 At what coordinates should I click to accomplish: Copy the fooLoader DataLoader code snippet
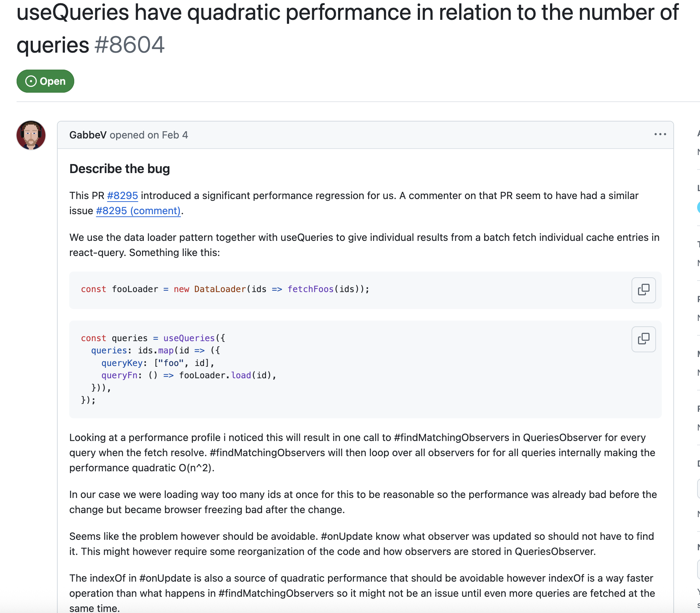[643, 290]
